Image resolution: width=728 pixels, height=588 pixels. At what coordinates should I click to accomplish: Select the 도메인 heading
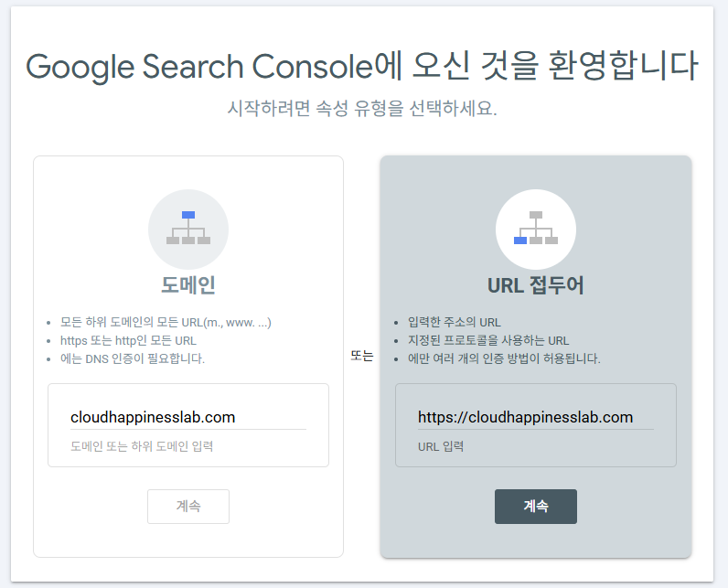click(188, 284)
